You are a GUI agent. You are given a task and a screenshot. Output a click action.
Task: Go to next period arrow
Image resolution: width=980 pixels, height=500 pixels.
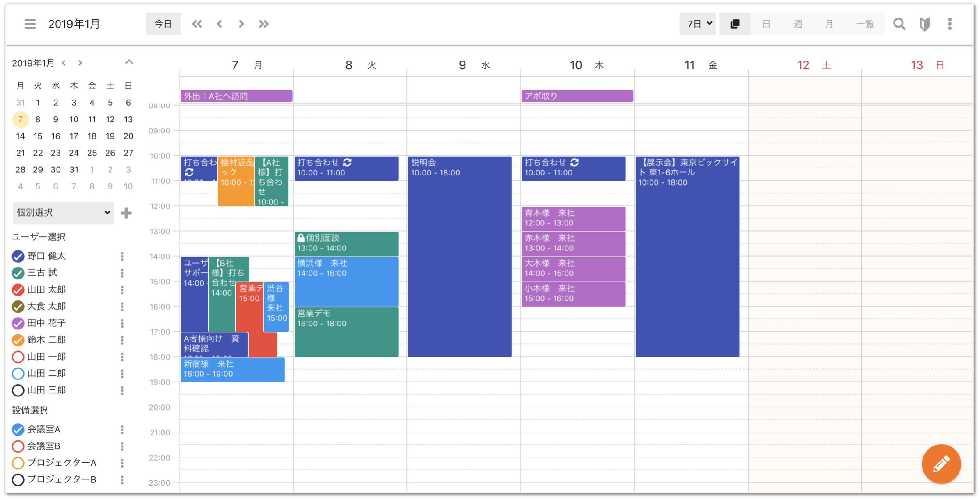241,24
